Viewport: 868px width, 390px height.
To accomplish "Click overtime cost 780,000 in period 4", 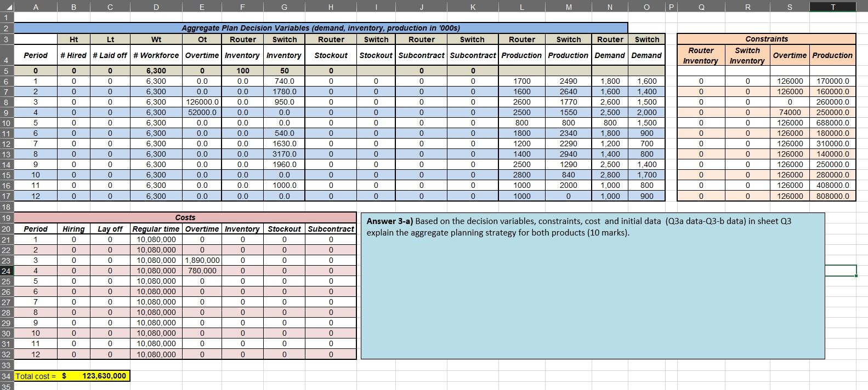I will click(x=202, y=271).
